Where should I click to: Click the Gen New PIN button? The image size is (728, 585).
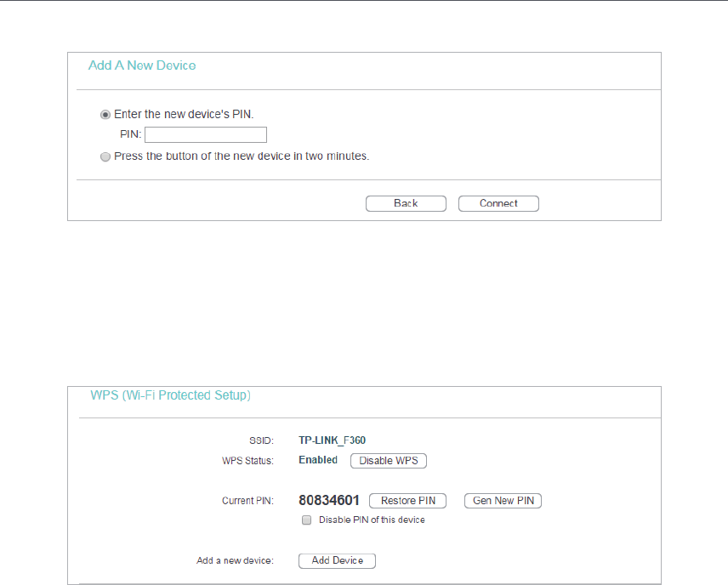tap(503, 501)
